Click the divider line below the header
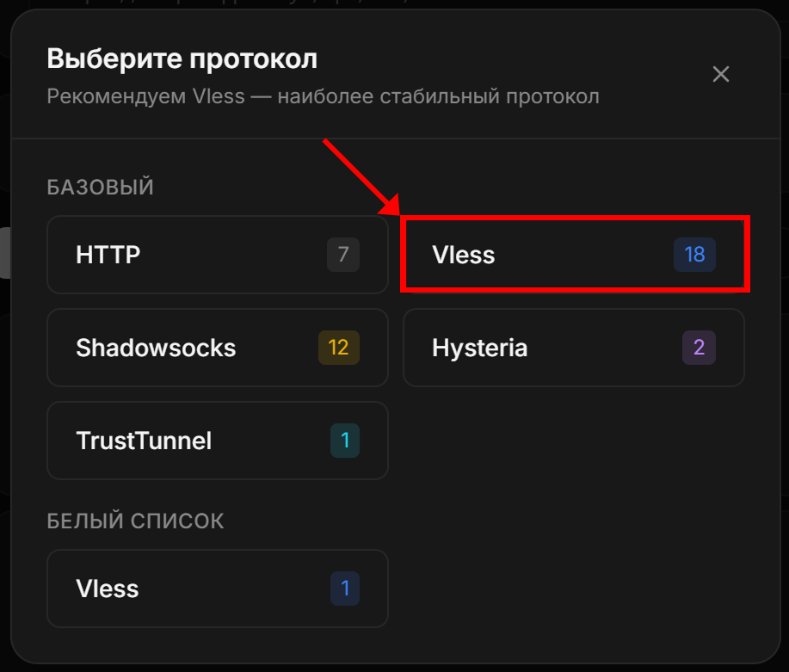789x672 pixels. (394, 139)
